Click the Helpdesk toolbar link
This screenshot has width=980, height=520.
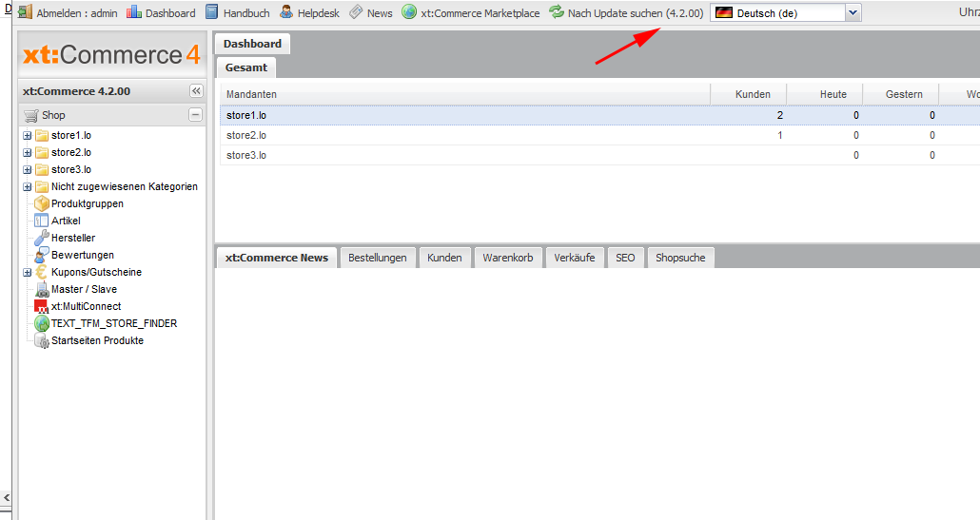pyautogui.click(x=318, y=13)
